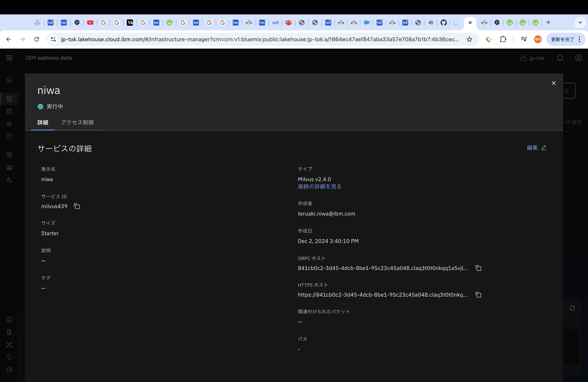Copy the GRPC host value

click(x=478, y=268)
